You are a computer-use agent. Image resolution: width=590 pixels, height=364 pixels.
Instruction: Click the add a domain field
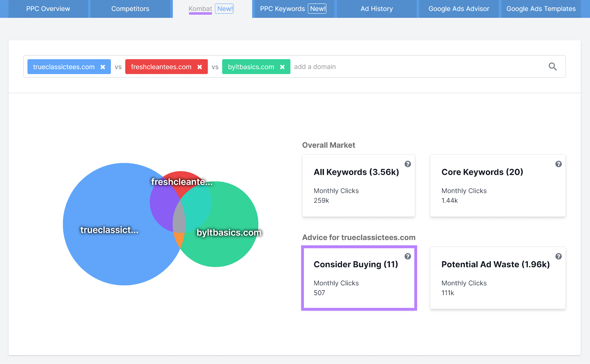(406, 67)
